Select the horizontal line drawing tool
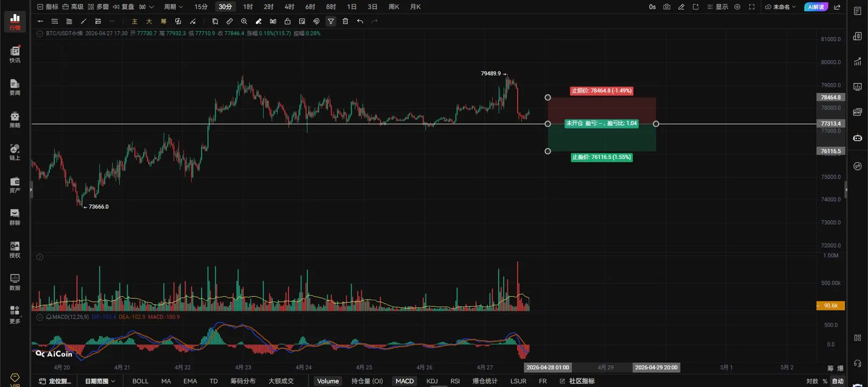 pyautogui.click(x=40, y=21)
